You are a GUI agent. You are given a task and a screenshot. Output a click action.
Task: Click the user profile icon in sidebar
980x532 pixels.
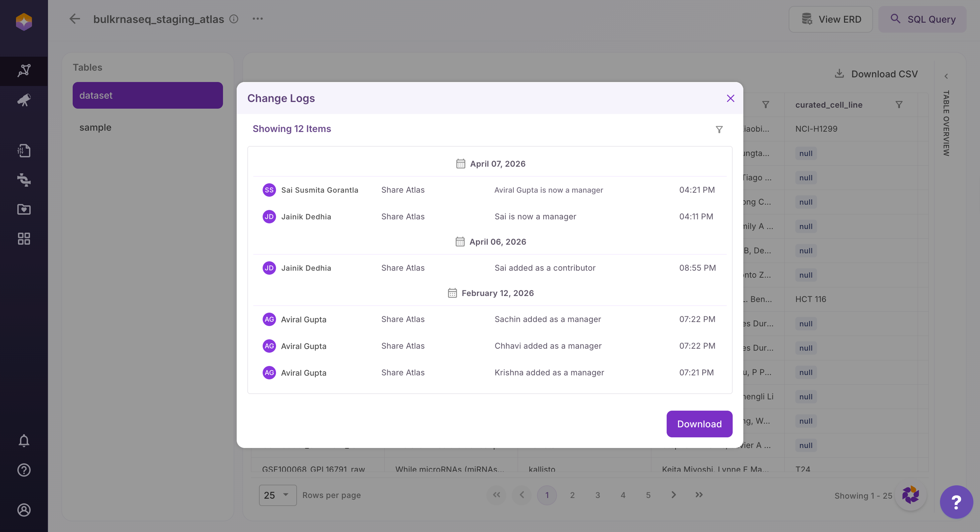pos(24,510)
